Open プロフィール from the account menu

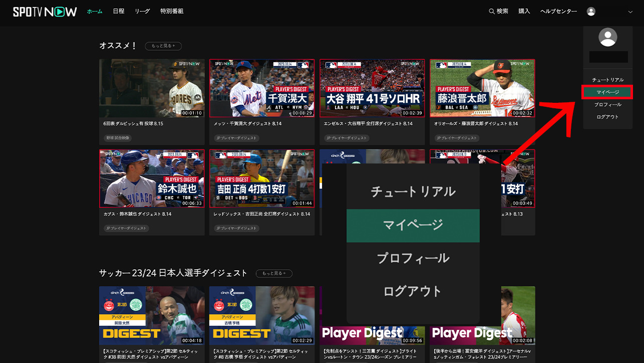pyautogui.click(x=607, y=104)
